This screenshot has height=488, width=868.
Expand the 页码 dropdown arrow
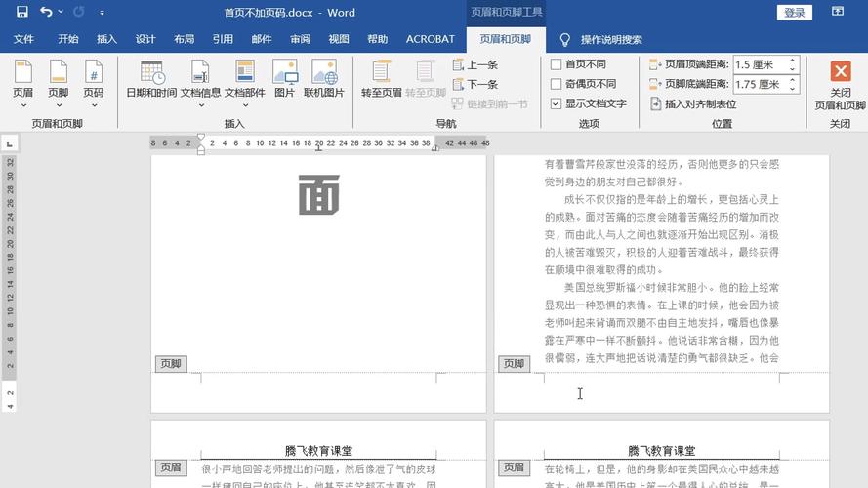[x=94, y=105]
